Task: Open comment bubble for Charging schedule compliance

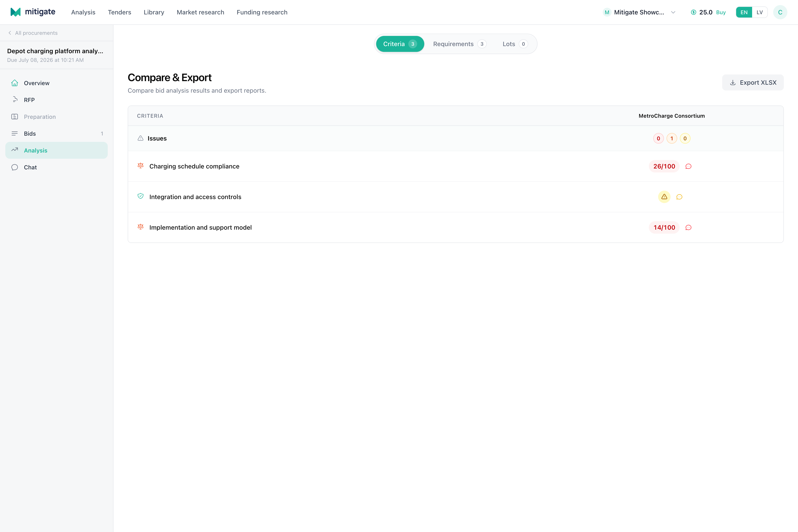Action: pos(688,166)
